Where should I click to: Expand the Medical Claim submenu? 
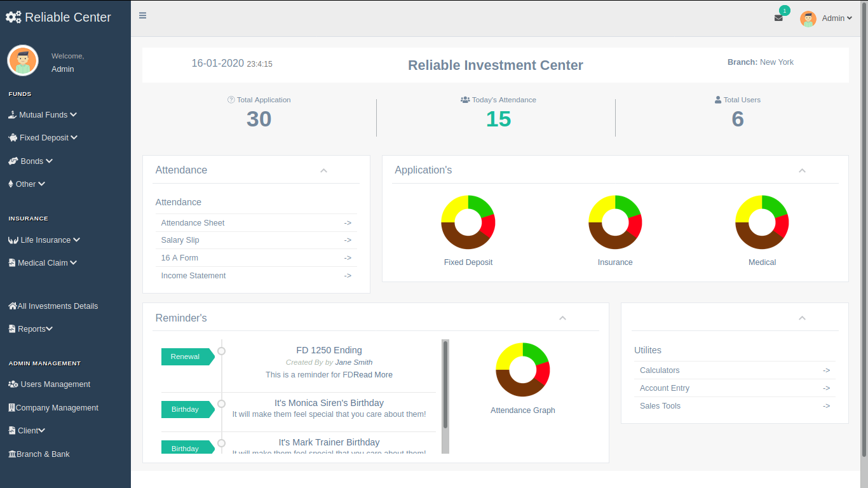(74, 263)
